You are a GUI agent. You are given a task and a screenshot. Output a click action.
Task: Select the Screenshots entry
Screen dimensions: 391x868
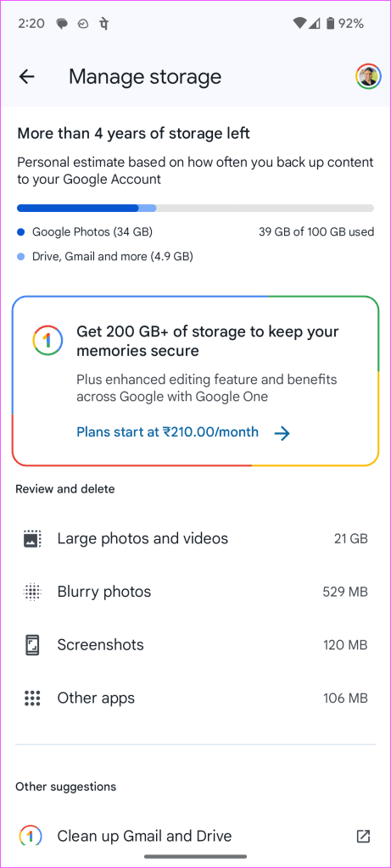[x=195, y=645]
